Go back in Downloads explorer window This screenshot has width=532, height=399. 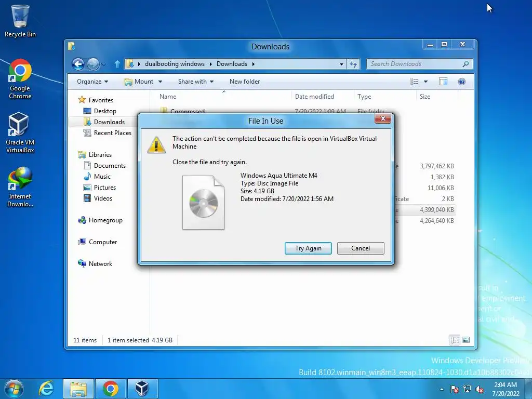pyautogui.click(x=78, y=64)
